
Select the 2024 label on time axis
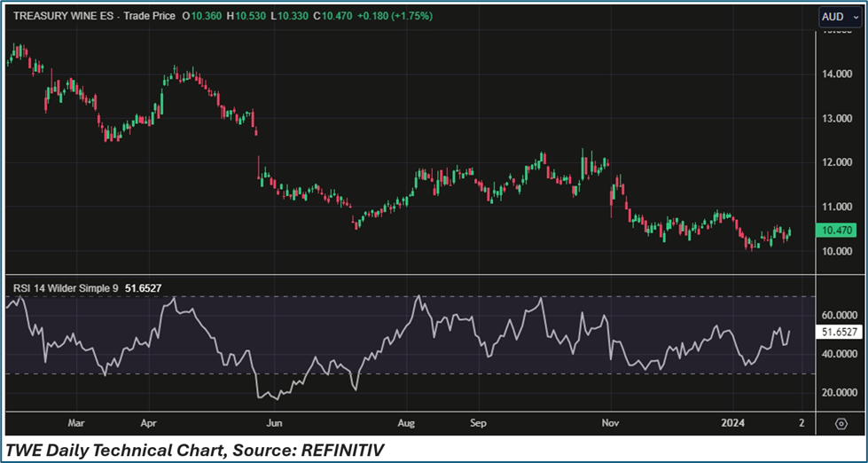coord(732,424)
